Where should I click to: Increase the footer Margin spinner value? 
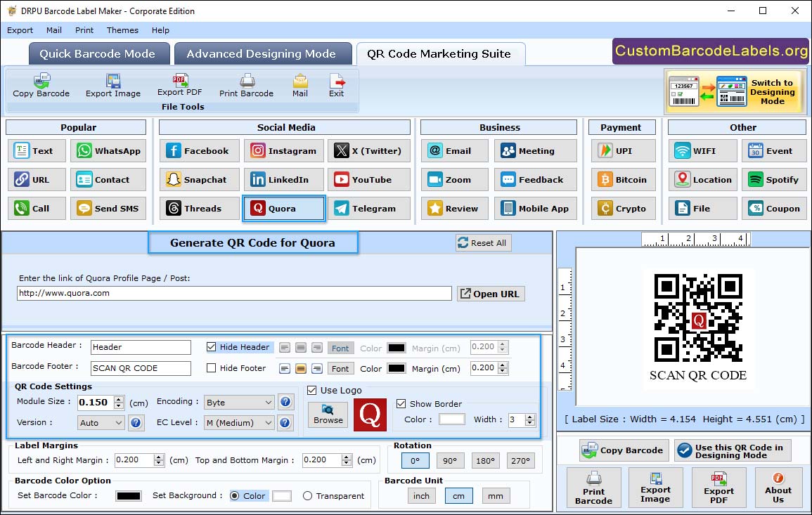[503, 365]
